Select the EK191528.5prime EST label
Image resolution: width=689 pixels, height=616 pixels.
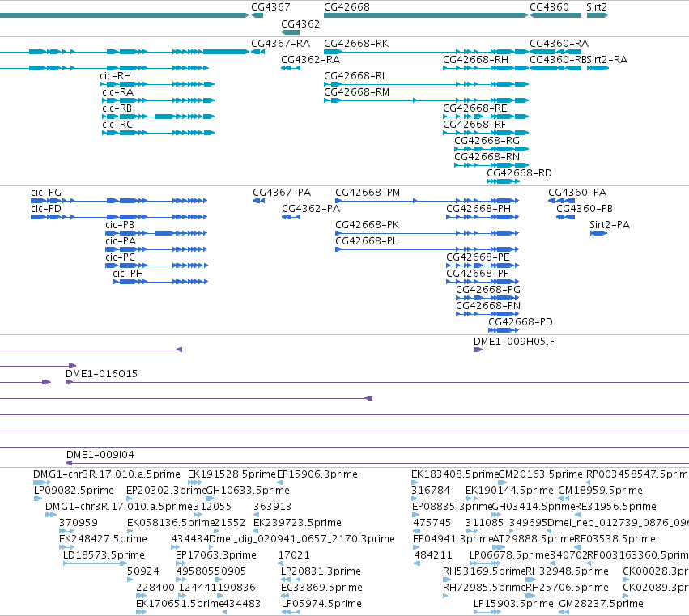point(232,474)
